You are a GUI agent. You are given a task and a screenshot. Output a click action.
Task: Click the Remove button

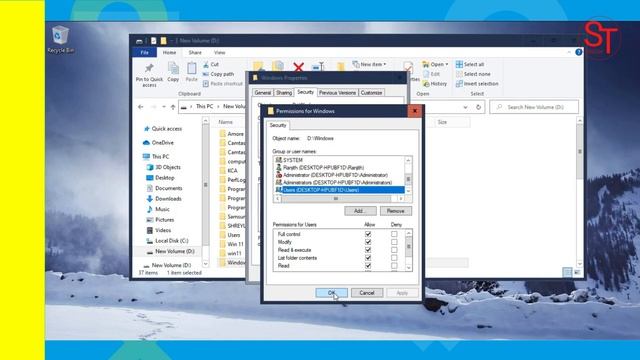[396, 211]
